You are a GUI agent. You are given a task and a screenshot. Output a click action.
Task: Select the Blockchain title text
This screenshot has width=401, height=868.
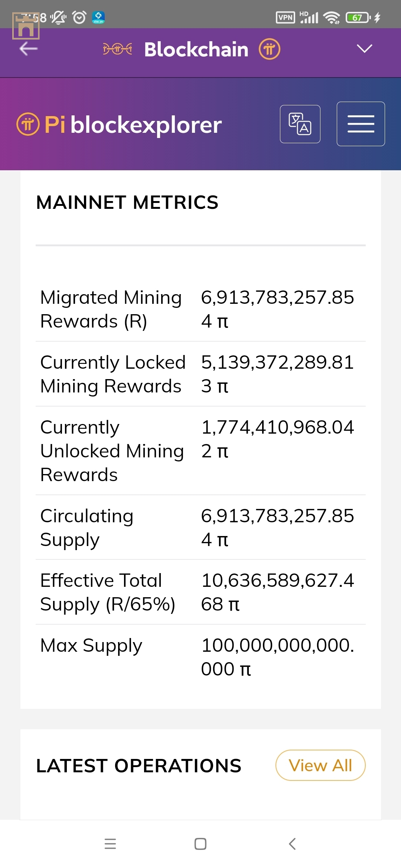(196, 49)
